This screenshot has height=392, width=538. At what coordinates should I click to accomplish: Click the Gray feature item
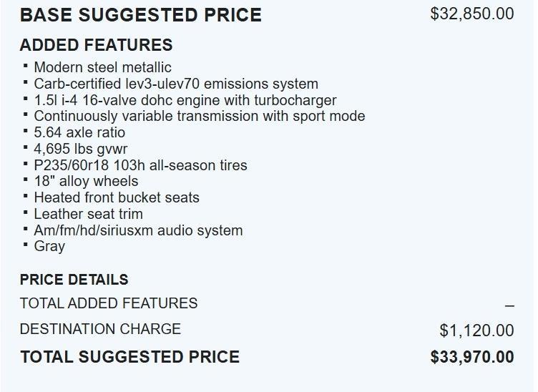click(x=49, y=246)
